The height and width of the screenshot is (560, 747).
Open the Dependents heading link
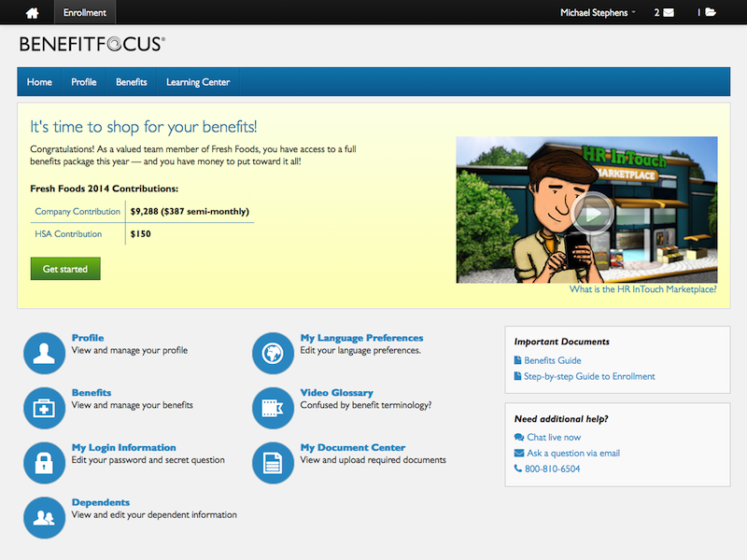tap(101, 502)
